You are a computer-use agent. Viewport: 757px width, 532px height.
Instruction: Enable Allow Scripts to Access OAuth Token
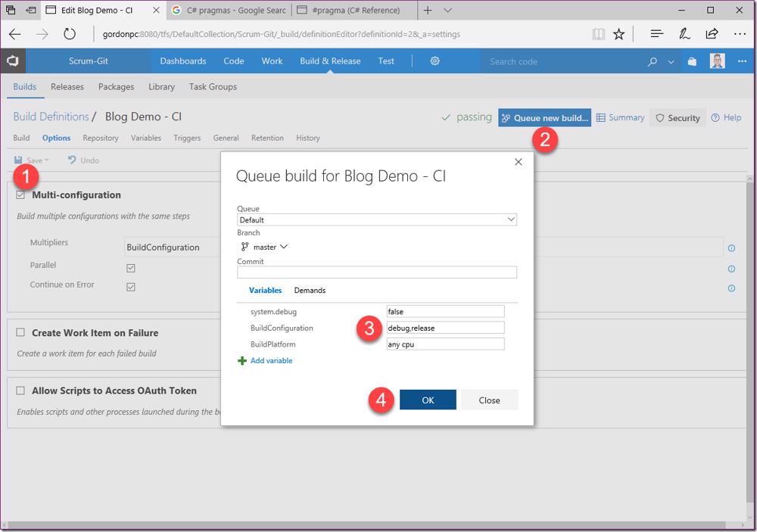pos(20,390)
